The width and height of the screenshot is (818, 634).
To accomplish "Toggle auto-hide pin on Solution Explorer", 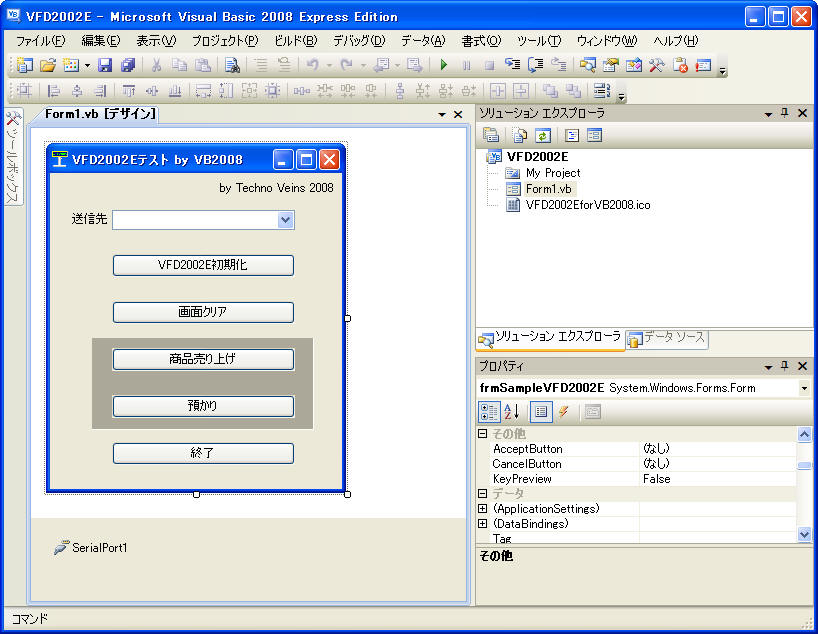I will 785,113.
